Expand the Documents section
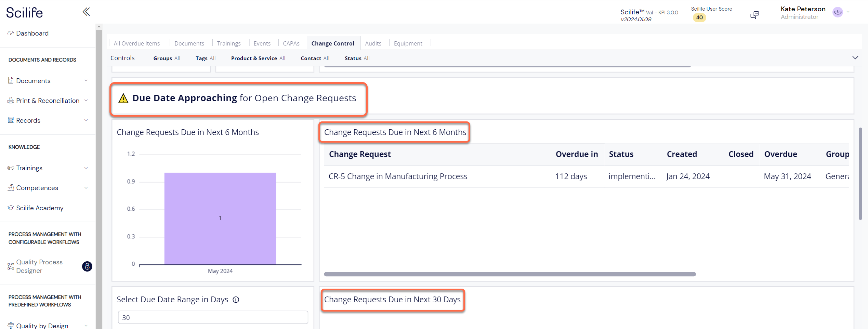The image size is (868, 329). (x=86, y=80)
